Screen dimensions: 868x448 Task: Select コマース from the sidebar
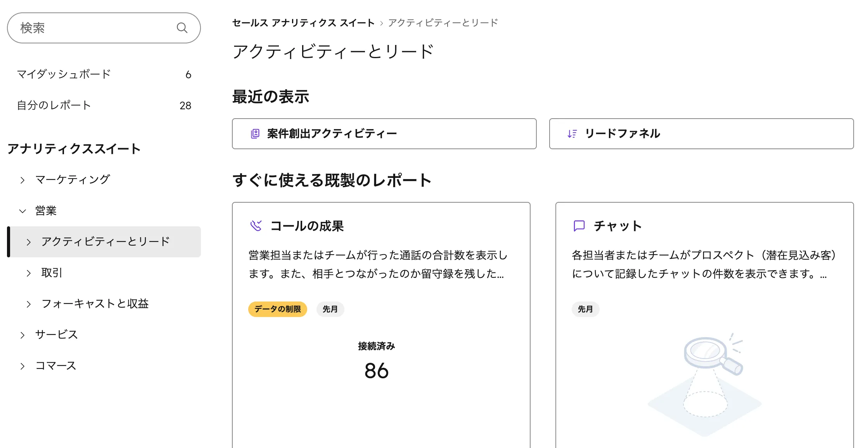pyautogui.click(x=55, y=365)
